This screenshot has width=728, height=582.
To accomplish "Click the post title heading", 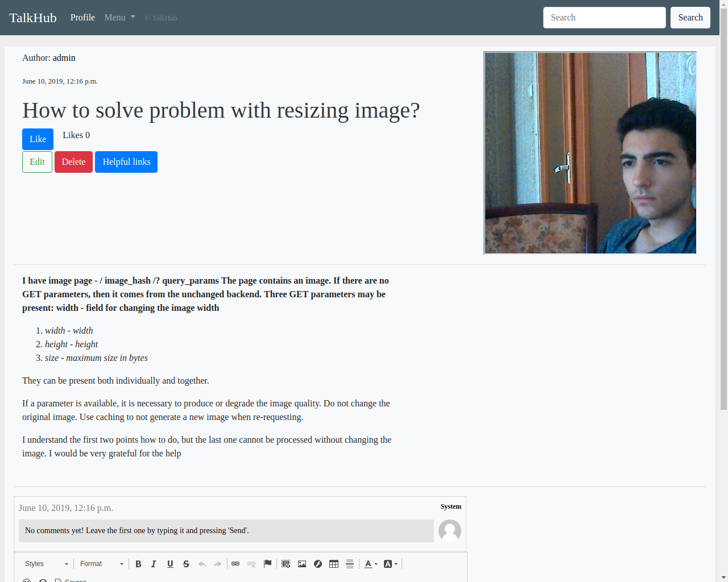I will pos(221,110).
